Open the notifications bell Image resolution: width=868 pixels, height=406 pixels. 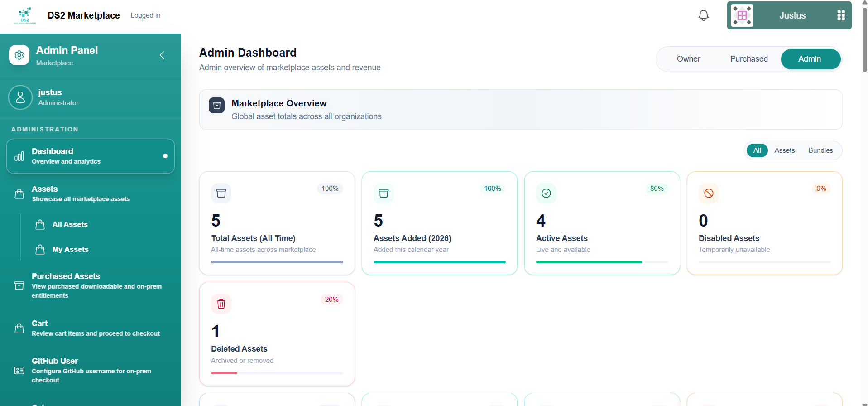click(703, 15)
